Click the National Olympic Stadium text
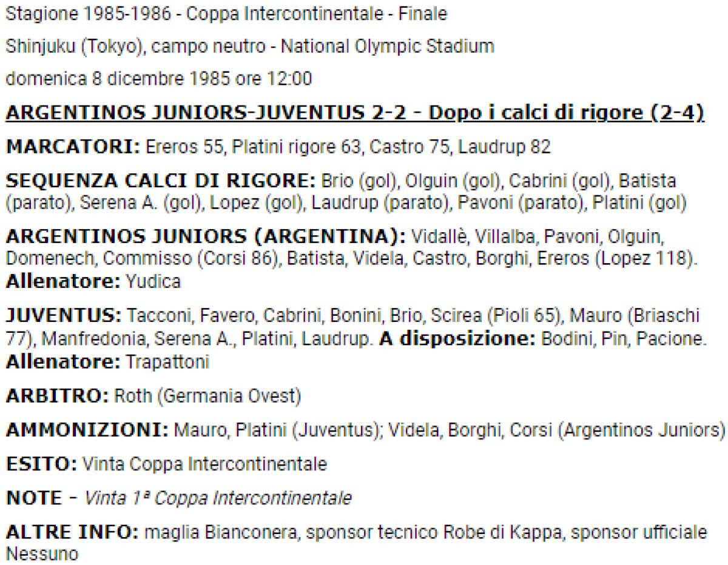This screenshot has width=728, height=565. [385, 47]
